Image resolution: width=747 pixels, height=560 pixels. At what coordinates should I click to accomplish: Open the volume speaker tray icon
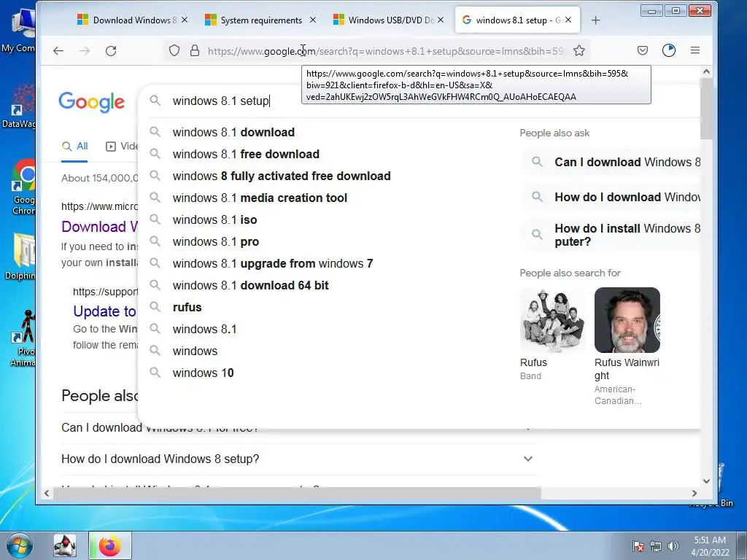[x=673, y=546]
